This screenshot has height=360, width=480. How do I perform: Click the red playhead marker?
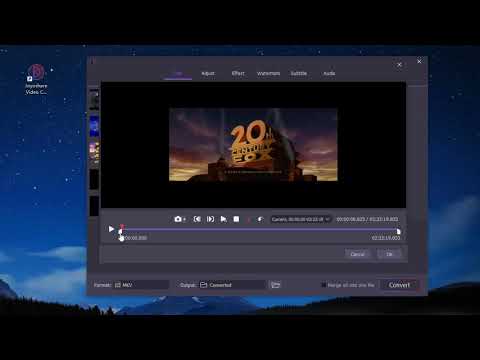pos(122,226)
